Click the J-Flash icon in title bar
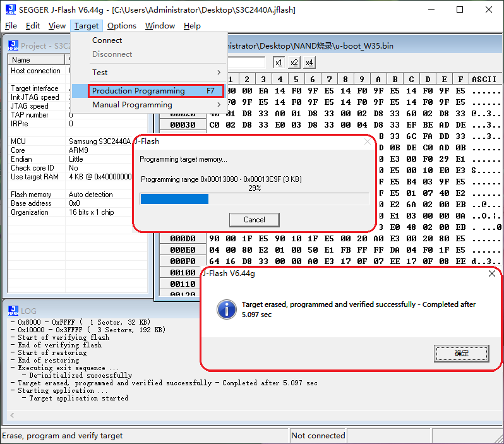Screen dimensions: 504x444 pos(11,9)
